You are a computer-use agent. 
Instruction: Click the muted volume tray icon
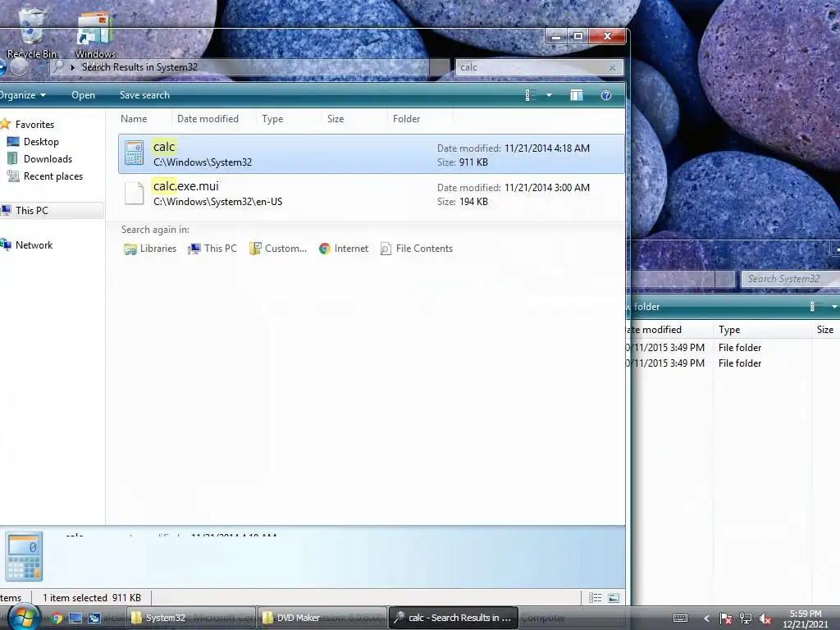pyautogui.click(x=765, y=619)
